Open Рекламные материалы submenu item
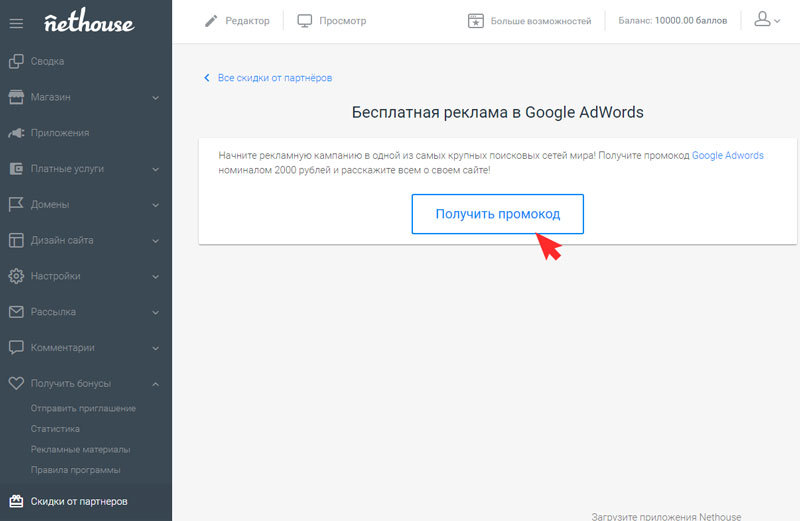 [x=81, y=450]
